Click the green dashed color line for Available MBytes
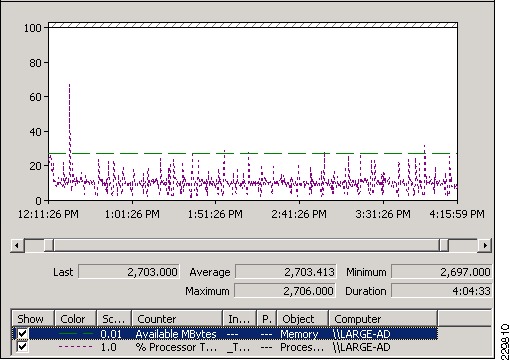Viewport: 510px width, 361px height. (75, 333)
